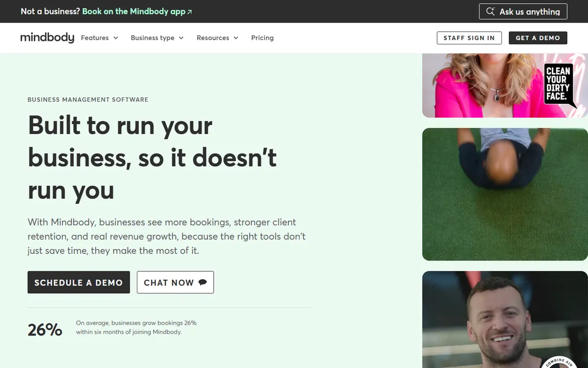Click the 'Business Management Software' label
Image resolution: width=588 pixels, height=368 pixels.
(88, 99)
